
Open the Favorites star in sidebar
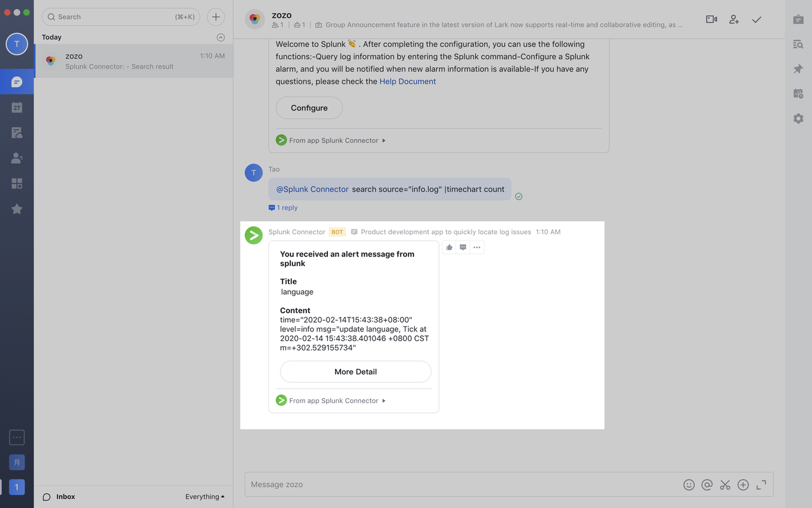(17, 209)
